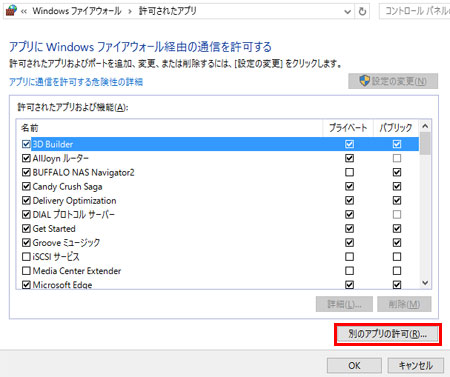
Task: Open アプリに通信を許可する危険性の詳細 link
Action: [76, 82]
